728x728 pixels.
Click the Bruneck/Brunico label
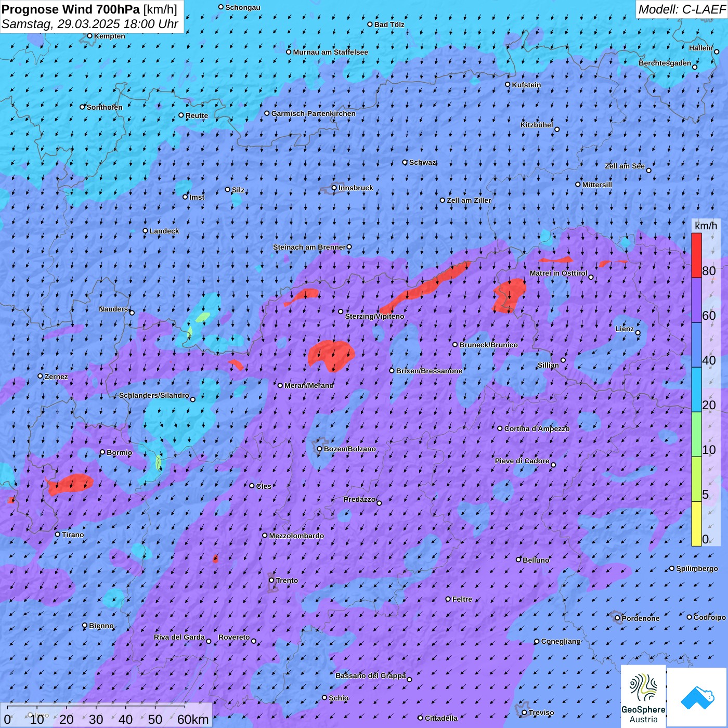488,345
